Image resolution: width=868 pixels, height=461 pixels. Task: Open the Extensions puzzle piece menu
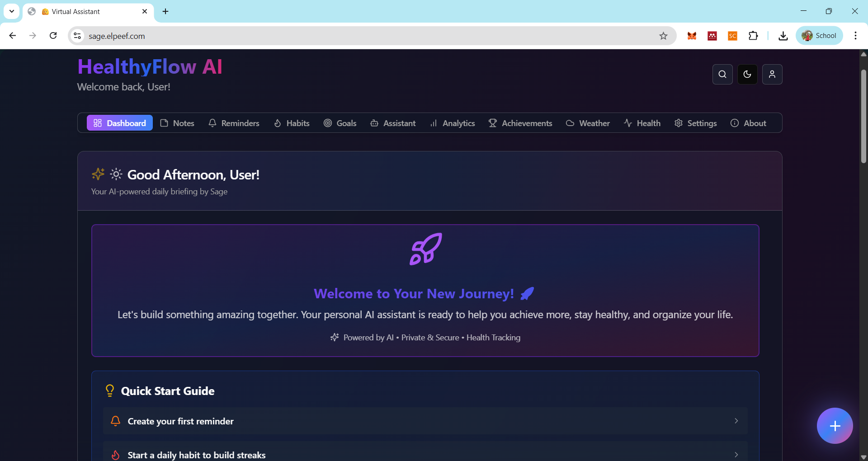tap(753, 36)
